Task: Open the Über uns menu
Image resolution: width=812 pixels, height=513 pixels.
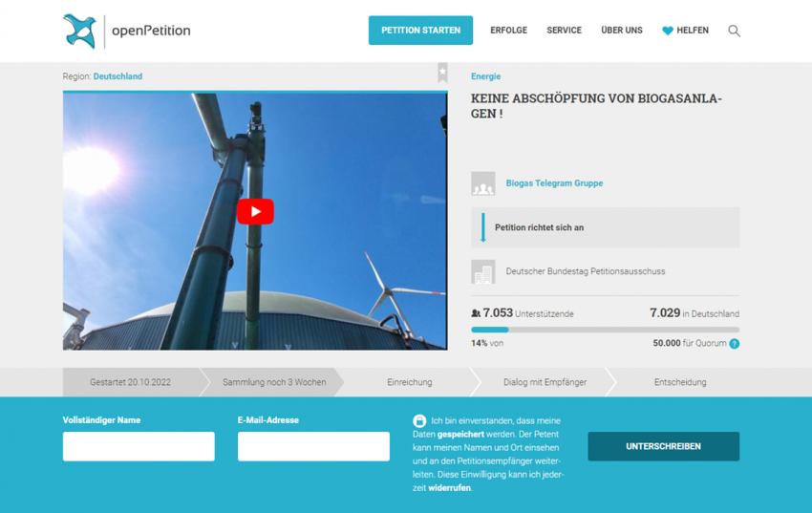Action: (622, 31)
